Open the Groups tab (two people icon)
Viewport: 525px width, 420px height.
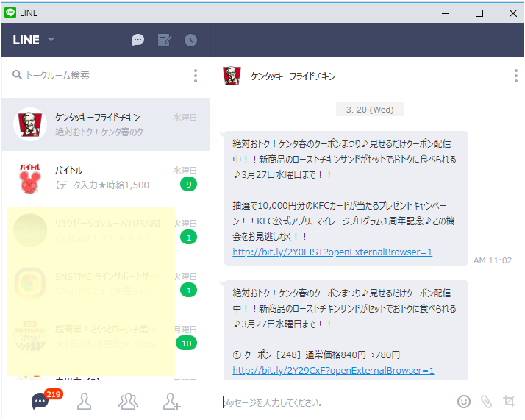pyautogui.click(x=128, y=402)
